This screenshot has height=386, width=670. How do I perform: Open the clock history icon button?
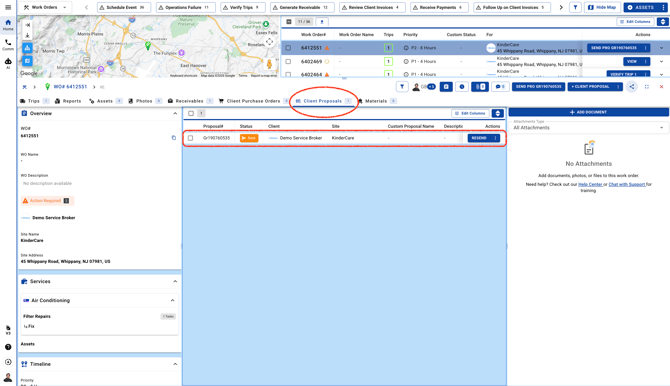[x=462, y=87]
